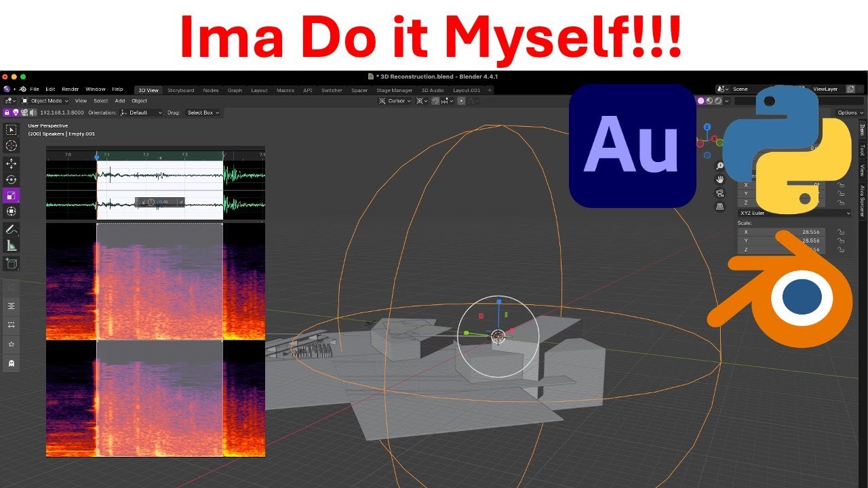The image size is (868, 488).
Task: Open the Object menu in viewport header
Action: pos(139,101)
